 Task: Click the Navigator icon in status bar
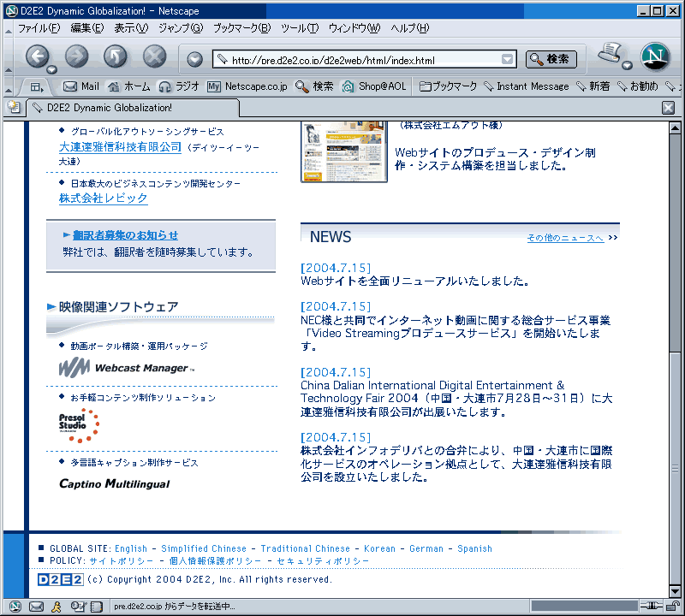click(x=15, y=607)
